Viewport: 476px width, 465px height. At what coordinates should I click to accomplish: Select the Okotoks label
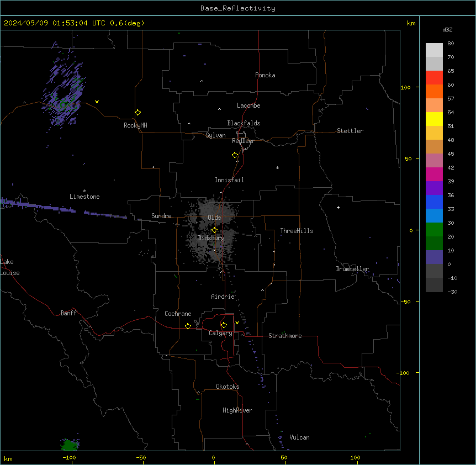point(228,387)
